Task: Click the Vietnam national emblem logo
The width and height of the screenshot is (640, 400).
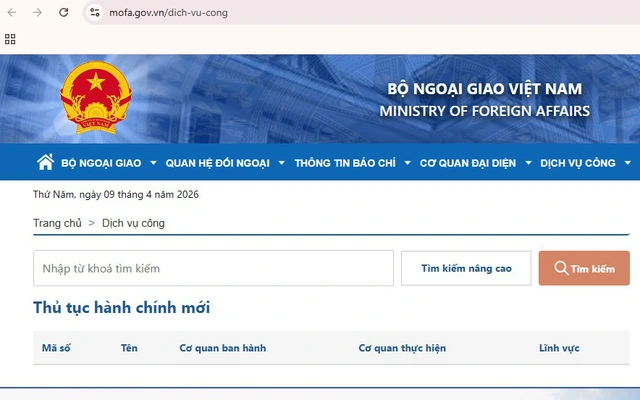Action: tap(95, 97)
